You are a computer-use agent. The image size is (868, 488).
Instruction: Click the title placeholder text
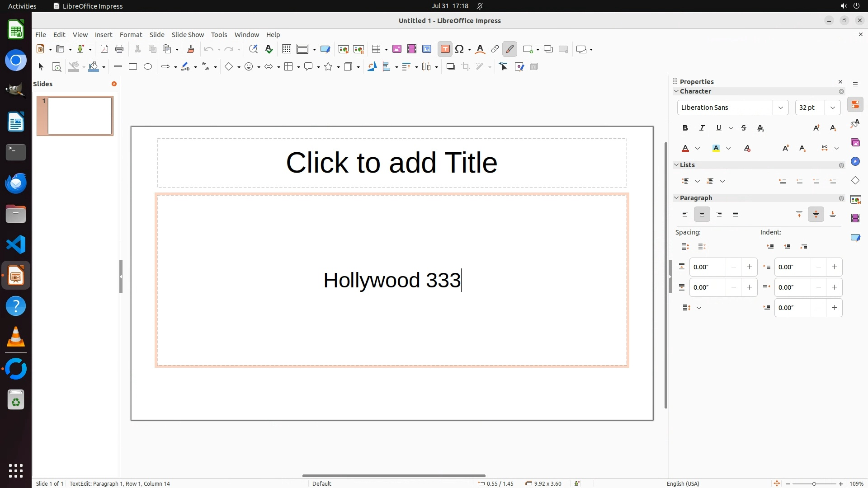392,163
